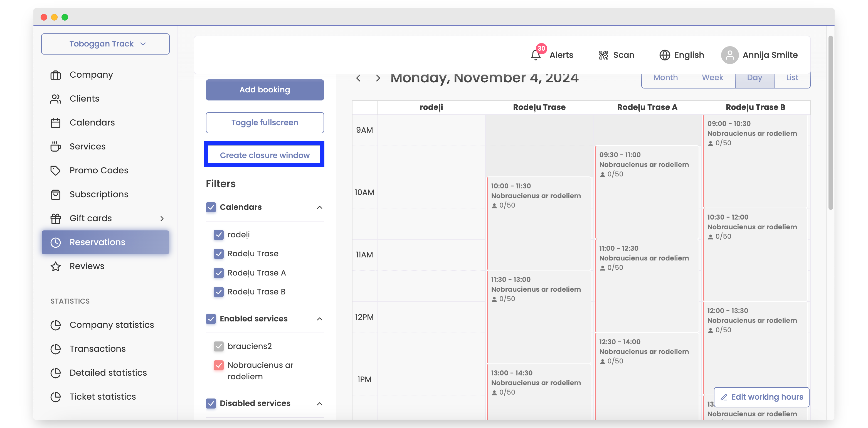The image size is (868, 428).
Task: Open the QR Scan icon
Action: click(603, 55)
